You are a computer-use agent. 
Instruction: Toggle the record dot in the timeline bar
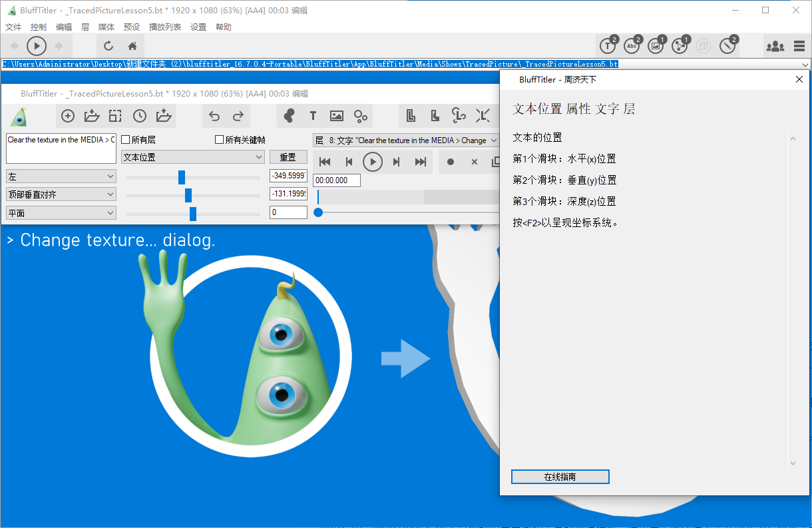(451, 161)
